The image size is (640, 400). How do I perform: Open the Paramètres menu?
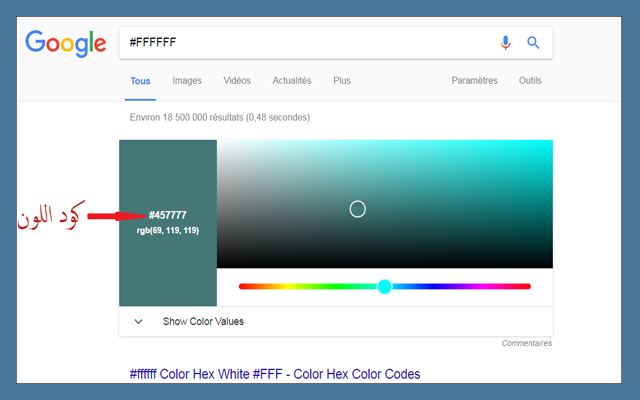[x=474, y=81]
